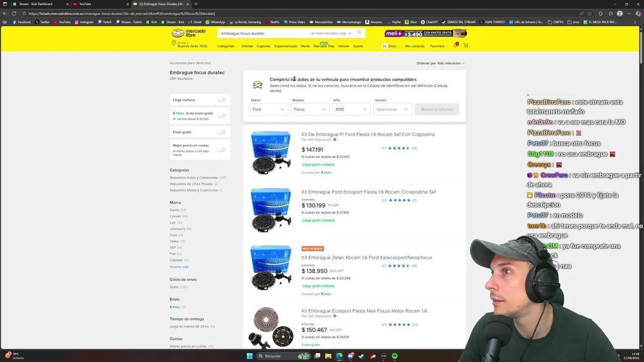
Task: Open the weather widget in the taskbar
Action: [14, 355]
